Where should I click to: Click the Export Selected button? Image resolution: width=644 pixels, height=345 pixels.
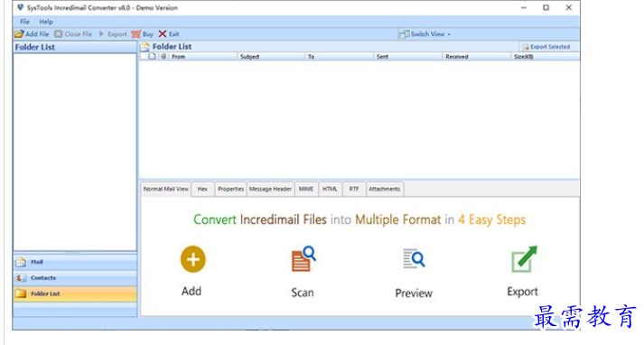546,47
